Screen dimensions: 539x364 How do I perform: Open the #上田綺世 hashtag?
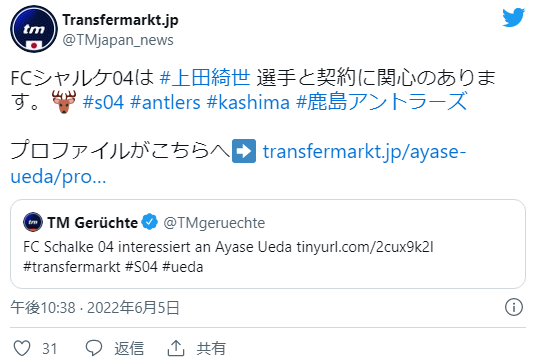(x=205, y=77)
